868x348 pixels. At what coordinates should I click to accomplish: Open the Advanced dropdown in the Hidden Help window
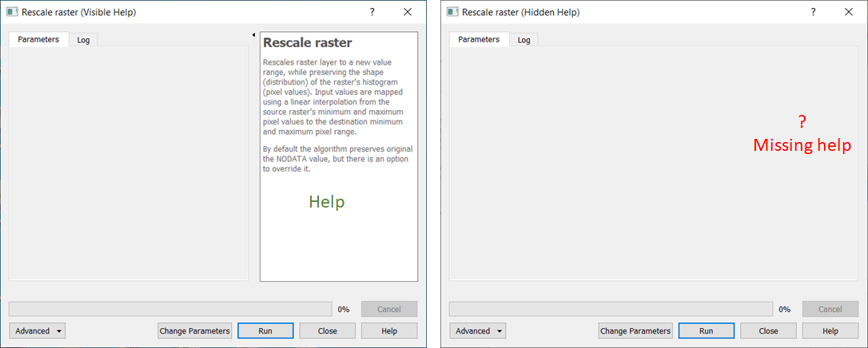coord(478,331)
